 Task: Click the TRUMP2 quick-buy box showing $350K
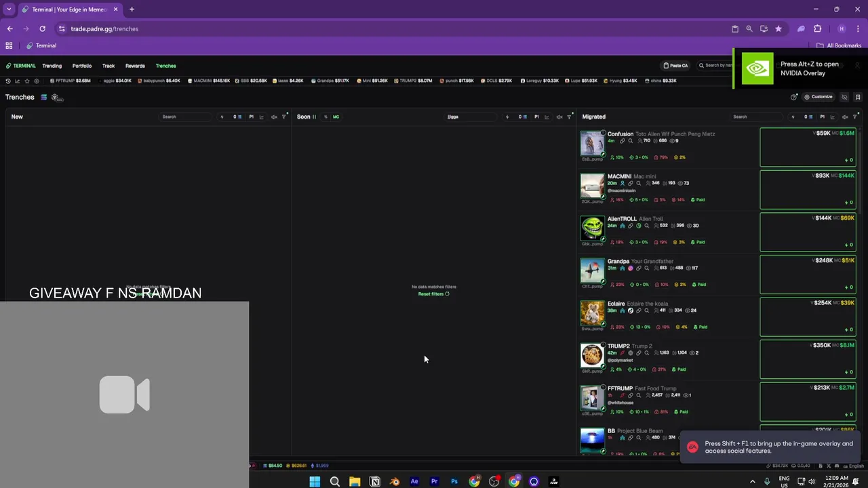[808, 359]
